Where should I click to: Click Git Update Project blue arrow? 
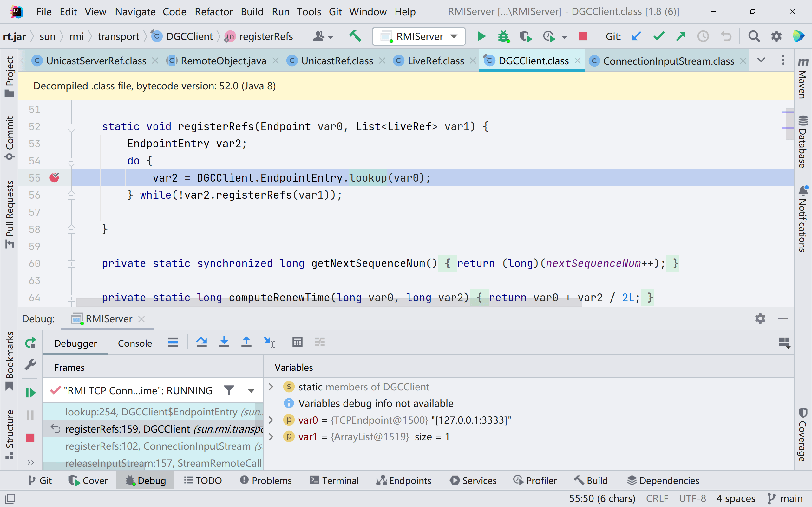point(636,36)
